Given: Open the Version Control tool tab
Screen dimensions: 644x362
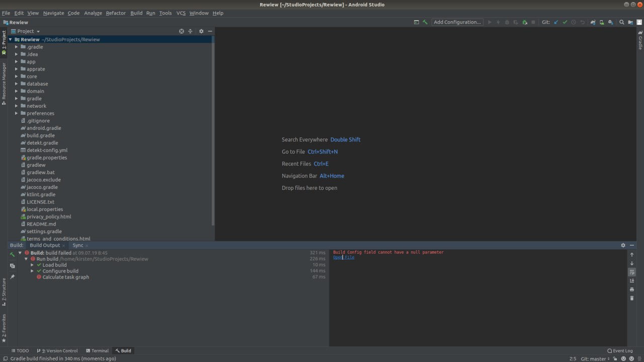Looking at the screenshot, I should point(57,350).
